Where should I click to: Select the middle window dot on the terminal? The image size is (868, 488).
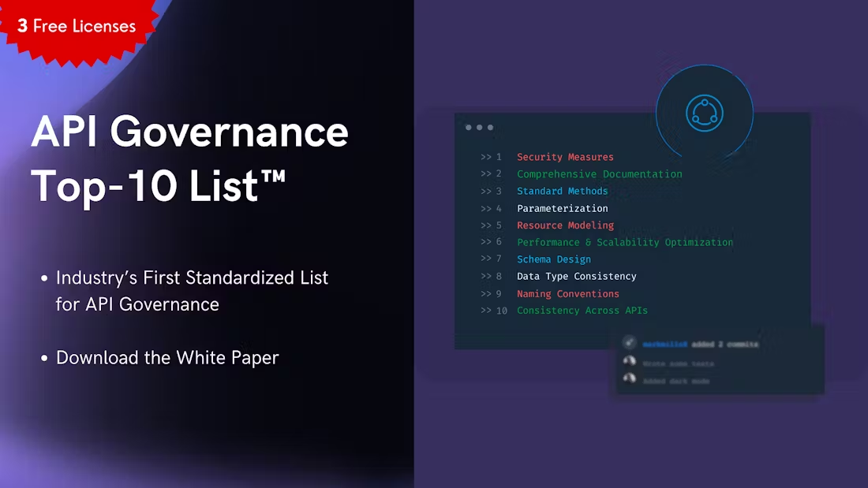[x=479, y=126]
